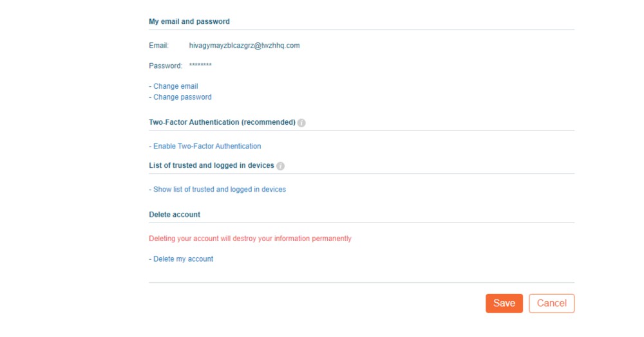Screen dimensions: 644x337
Task: Click the divider line above the Save button
Action: click(x=361, y=282)
